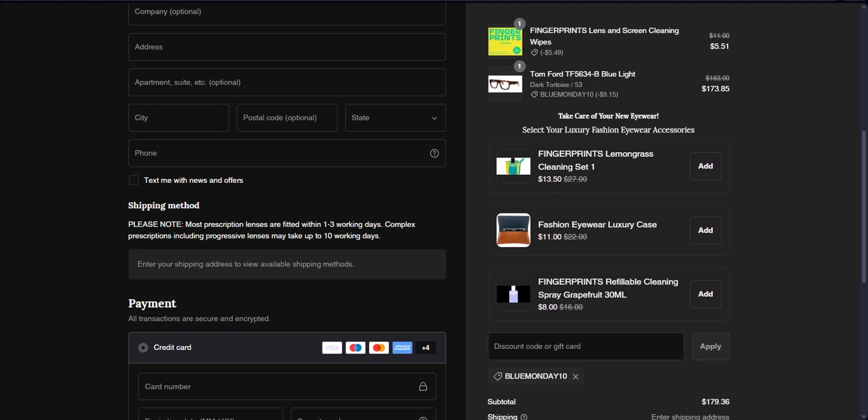Add Fashion Eyewear Luxury Case to order

(x=705, y=230)
